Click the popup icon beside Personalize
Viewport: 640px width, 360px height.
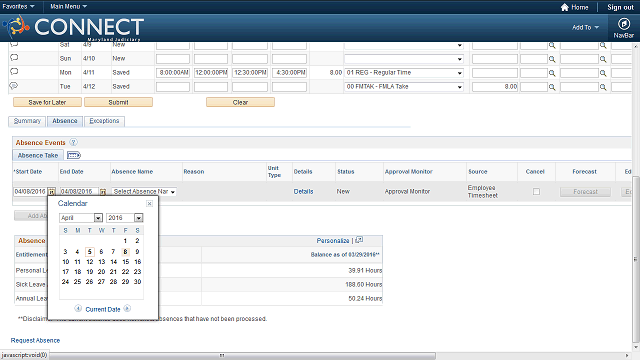point(359,240)
